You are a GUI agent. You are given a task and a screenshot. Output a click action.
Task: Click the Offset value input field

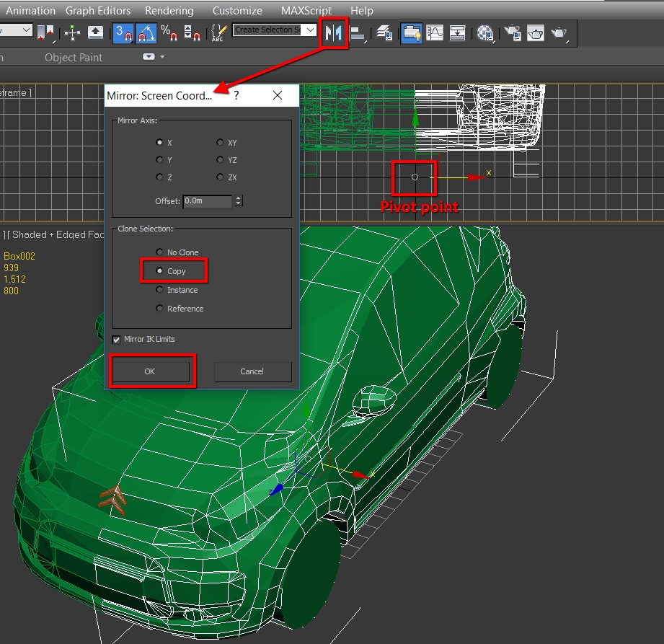pos(207,201)
